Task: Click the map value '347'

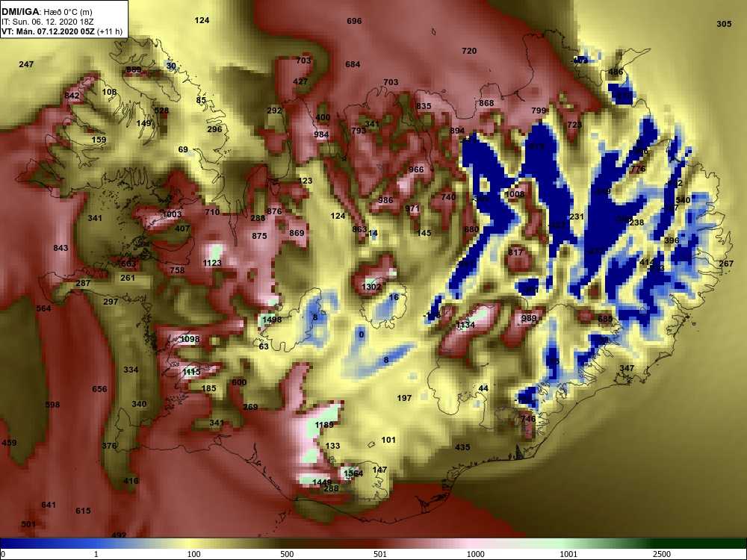Action: pyautogui.click(x=627, y=368)
